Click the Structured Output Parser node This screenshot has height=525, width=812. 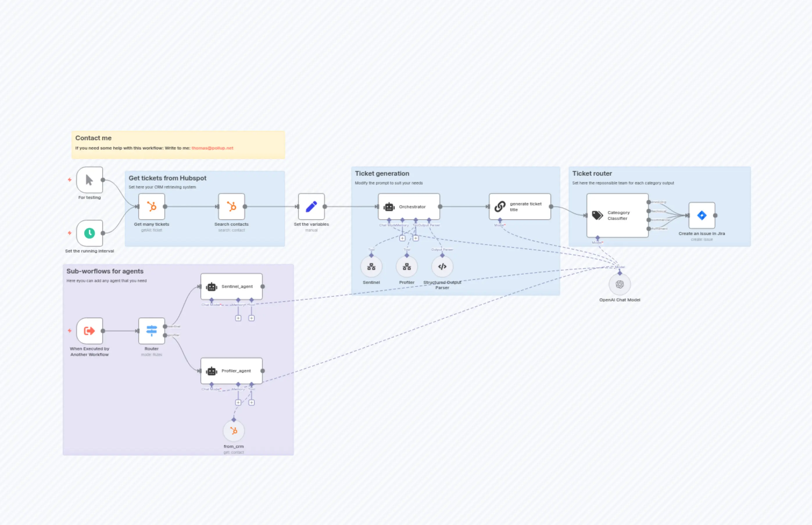point(442,267)
